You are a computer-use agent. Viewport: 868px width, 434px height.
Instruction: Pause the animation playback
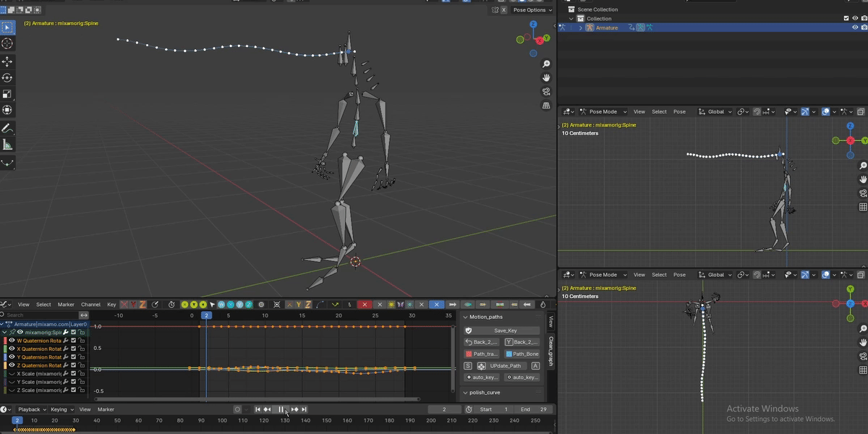click(280, 409)
